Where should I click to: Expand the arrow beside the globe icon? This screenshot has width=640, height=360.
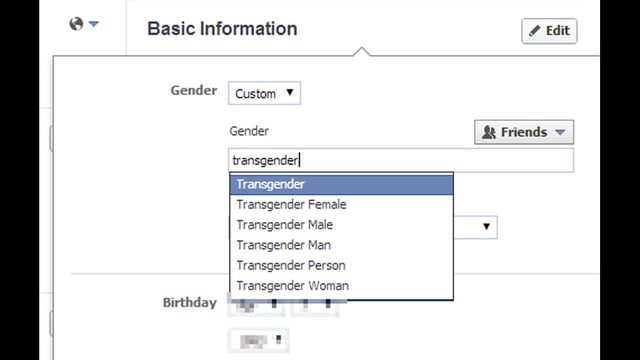(x=94, y=24)
